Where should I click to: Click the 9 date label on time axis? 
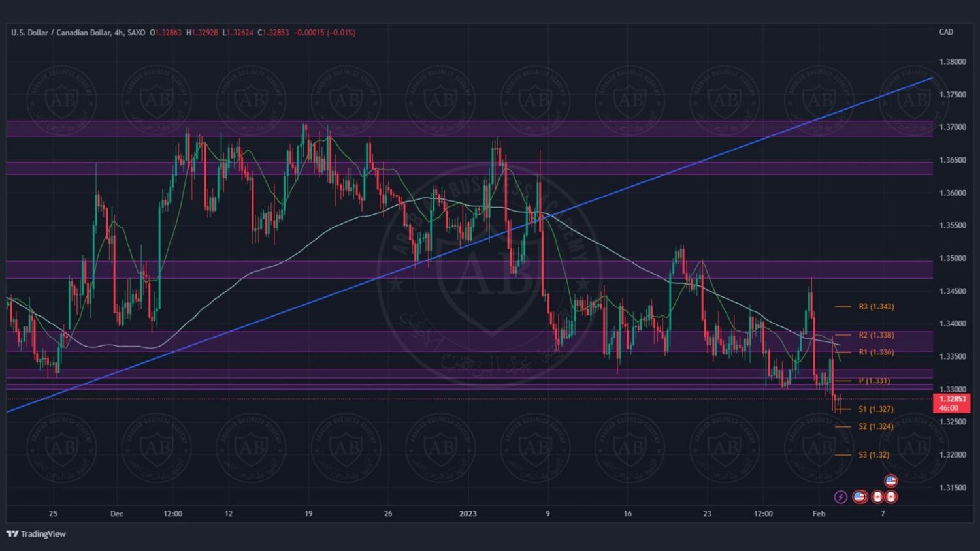547,514
